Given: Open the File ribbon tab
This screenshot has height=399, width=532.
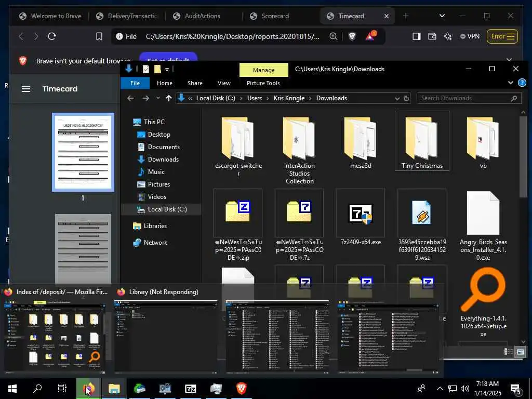Looking at the screenshot, I should 135,83.
